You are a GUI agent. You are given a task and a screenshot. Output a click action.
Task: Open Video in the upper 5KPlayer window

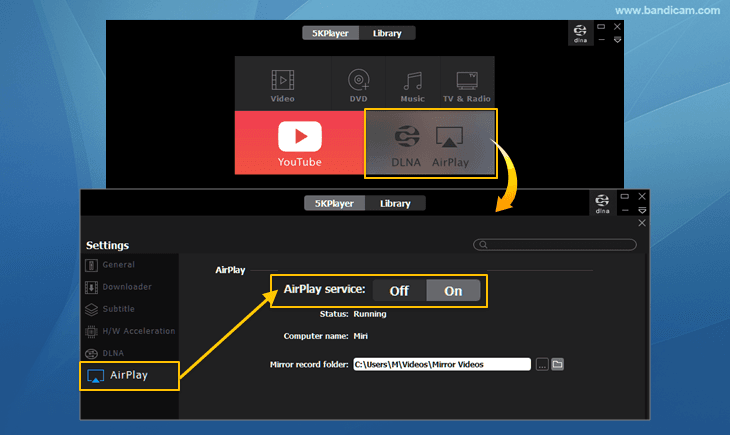point(283,85)
